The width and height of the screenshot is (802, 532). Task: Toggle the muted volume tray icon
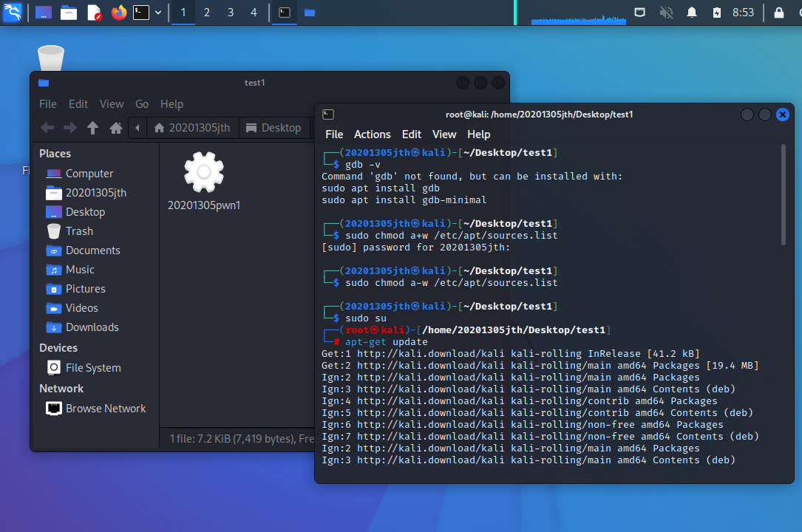[x=666, y=13]
